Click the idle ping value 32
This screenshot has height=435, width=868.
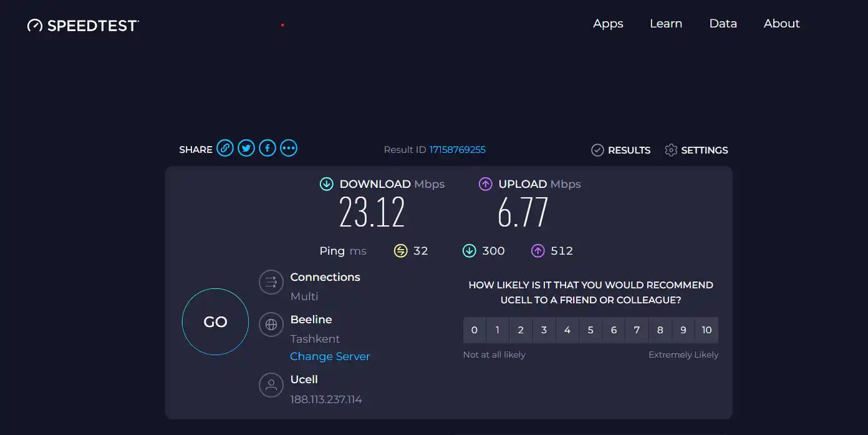[x=421, y=251]
